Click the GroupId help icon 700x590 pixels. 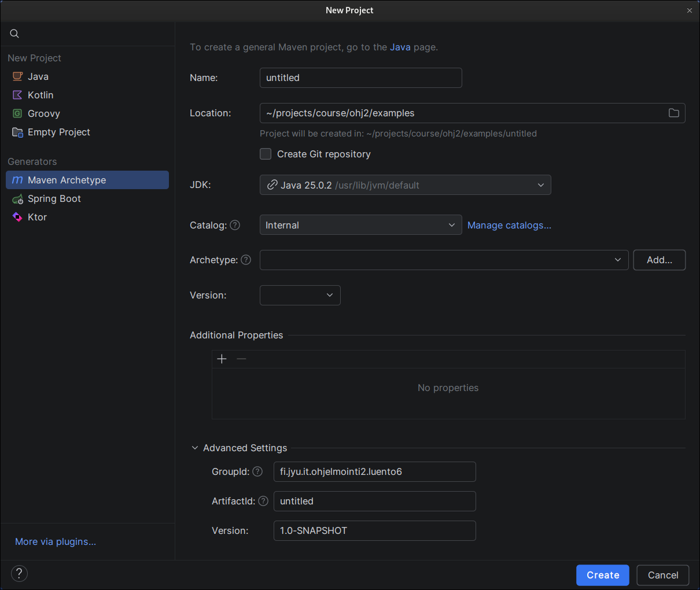[x=257, y=471]
